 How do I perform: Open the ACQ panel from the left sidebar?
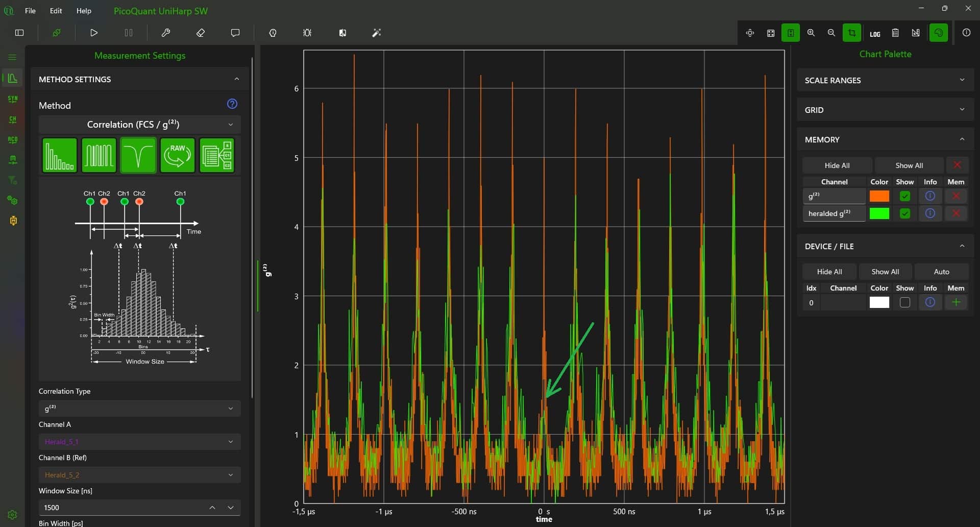pos(12,139)
